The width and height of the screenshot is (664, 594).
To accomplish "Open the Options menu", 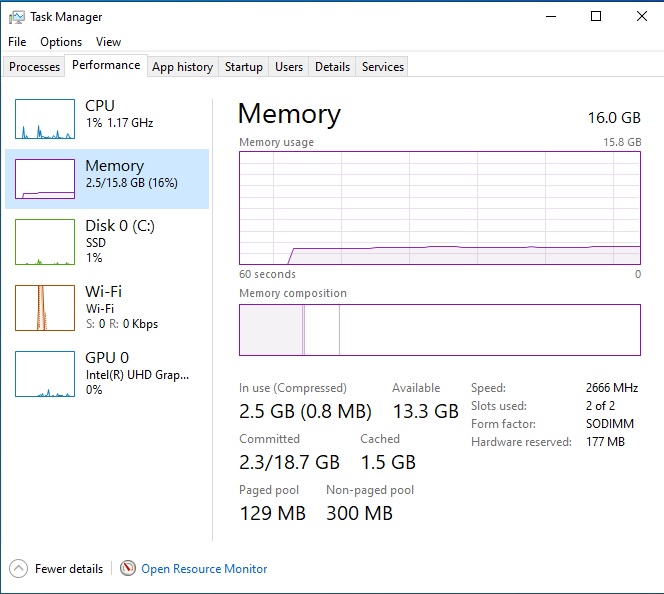I will coord(61,42).
